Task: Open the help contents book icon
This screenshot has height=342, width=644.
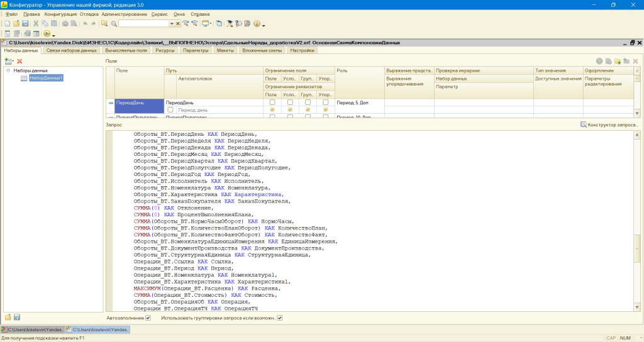Action: [x=247, y=24]
